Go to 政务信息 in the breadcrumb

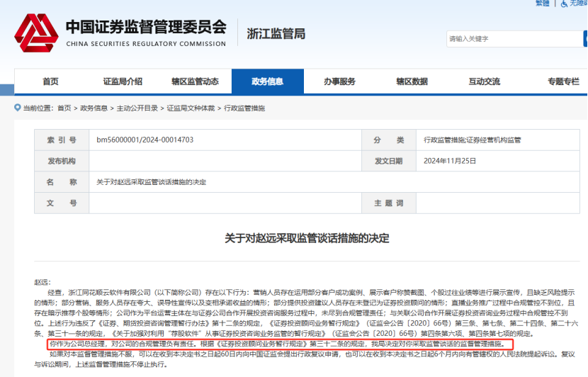(x=94, y=108)
